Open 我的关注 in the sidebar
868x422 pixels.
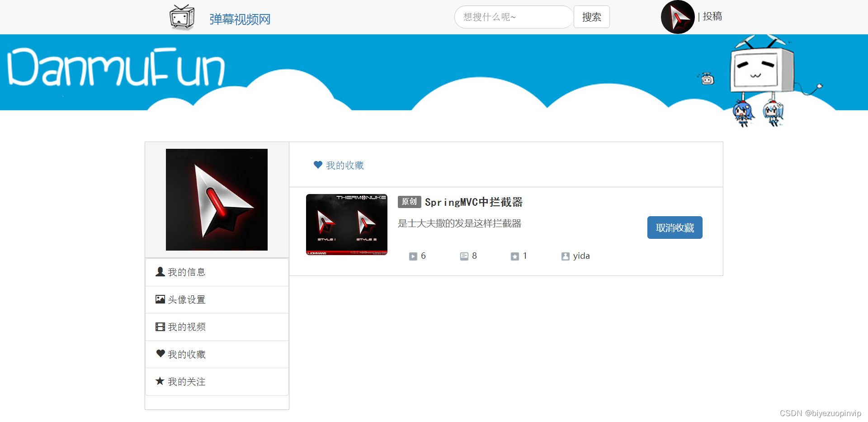(217, 382)
